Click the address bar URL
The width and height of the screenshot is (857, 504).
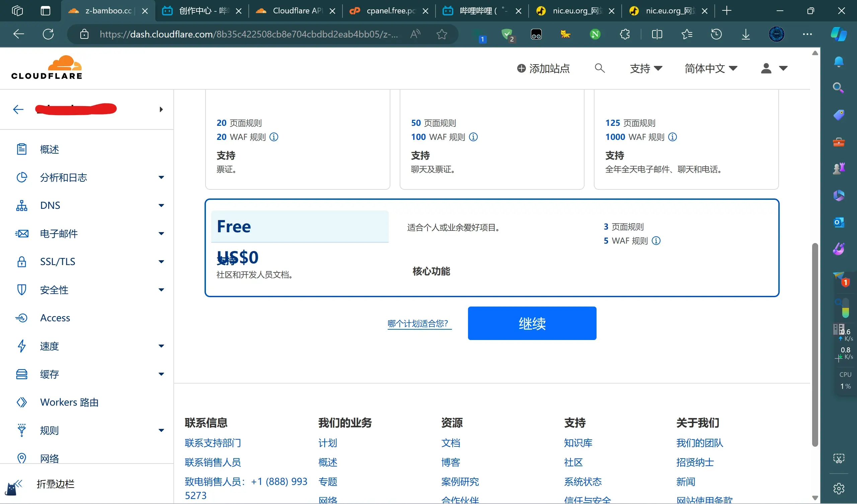point(249,34)
